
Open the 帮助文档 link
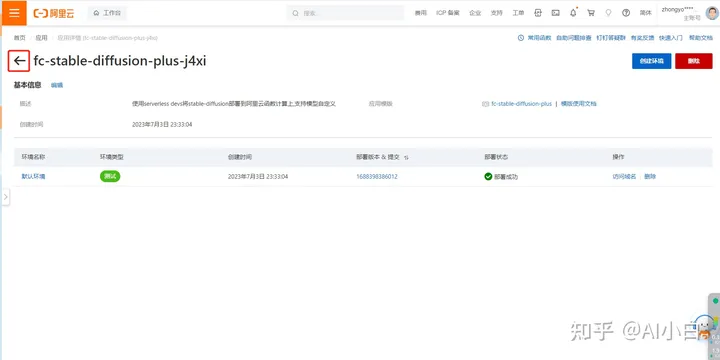point(701,38)
